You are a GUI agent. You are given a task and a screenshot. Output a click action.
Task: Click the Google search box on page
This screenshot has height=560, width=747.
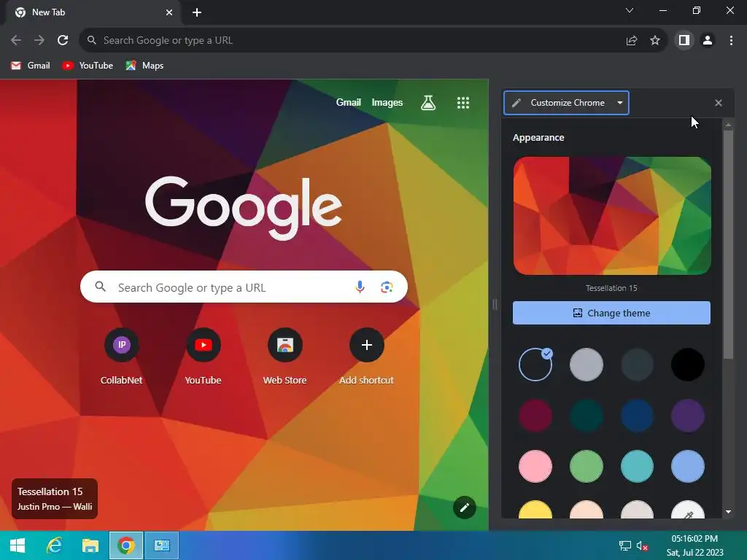244,287
